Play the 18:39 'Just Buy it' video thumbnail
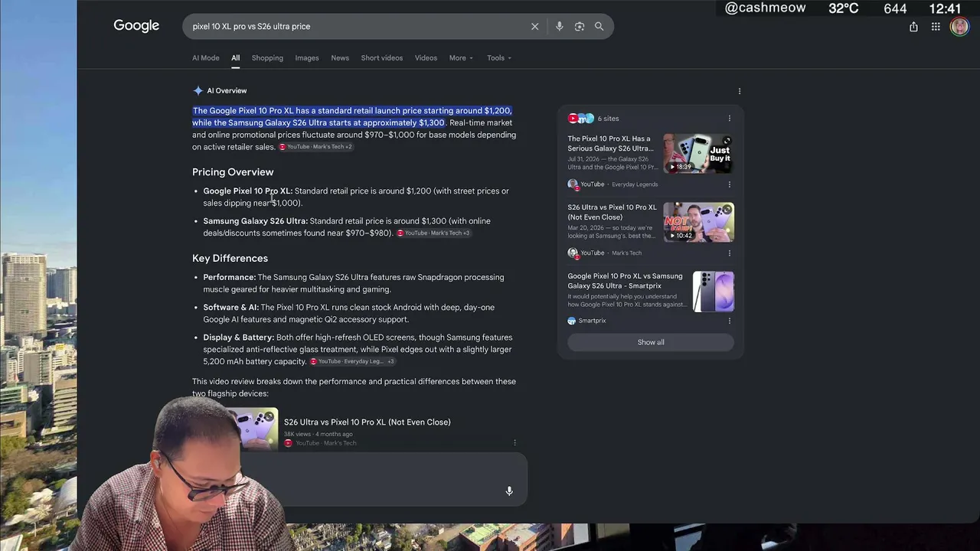980x551 pixels. point(698,153)
